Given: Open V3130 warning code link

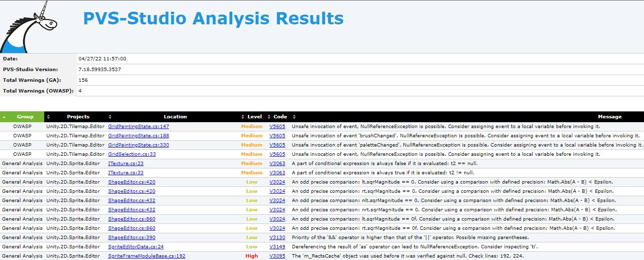Looking at the screenshot, I should tap(278, 238).
